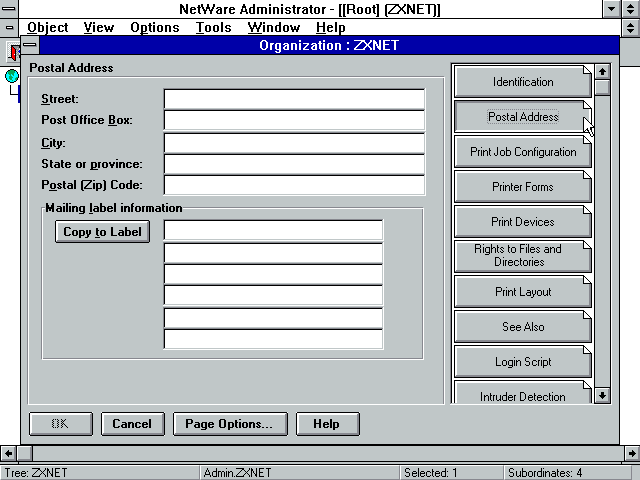
Task: Click the Page Options... button
Action: coord(230,424)
